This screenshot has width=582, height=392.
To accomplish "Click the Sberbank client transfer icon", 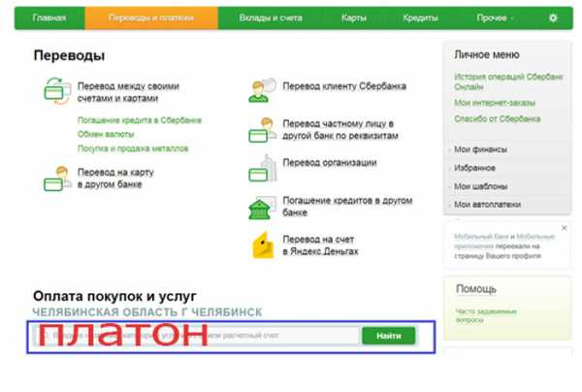I will [262, 90].
